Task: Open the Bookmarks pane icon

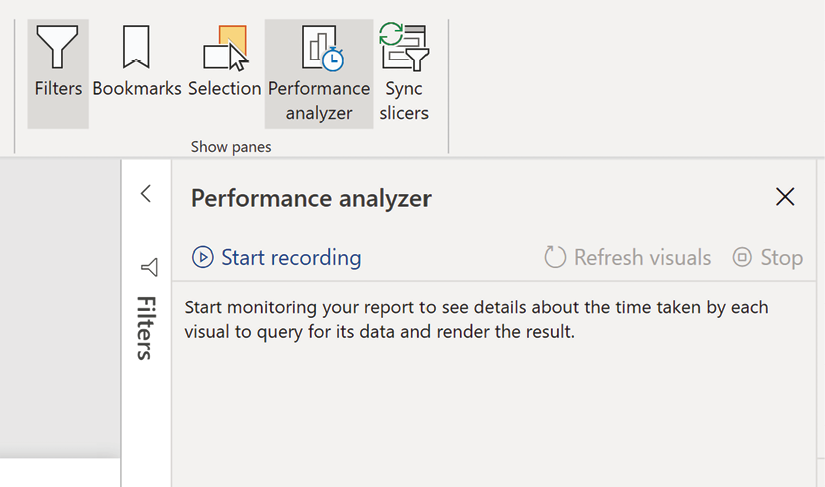Action: (136, 47)
